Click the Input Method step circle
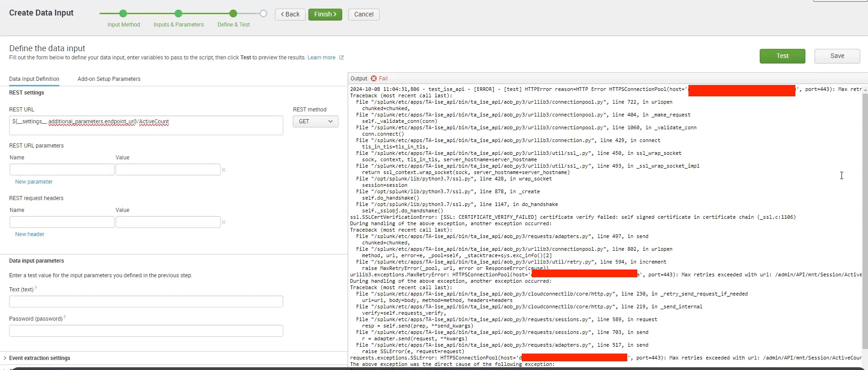Image resolution: width=868 pixels, height=370 pixels. [x=123, y=14]
